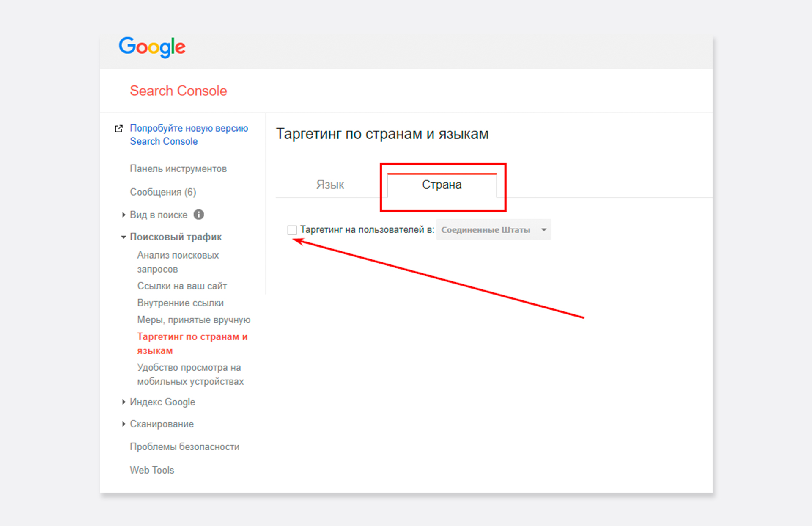The width and height of the screenshot is (812, 526).
Task: Click Web Tools in the sidebar
Action: (x=152, y=470)
